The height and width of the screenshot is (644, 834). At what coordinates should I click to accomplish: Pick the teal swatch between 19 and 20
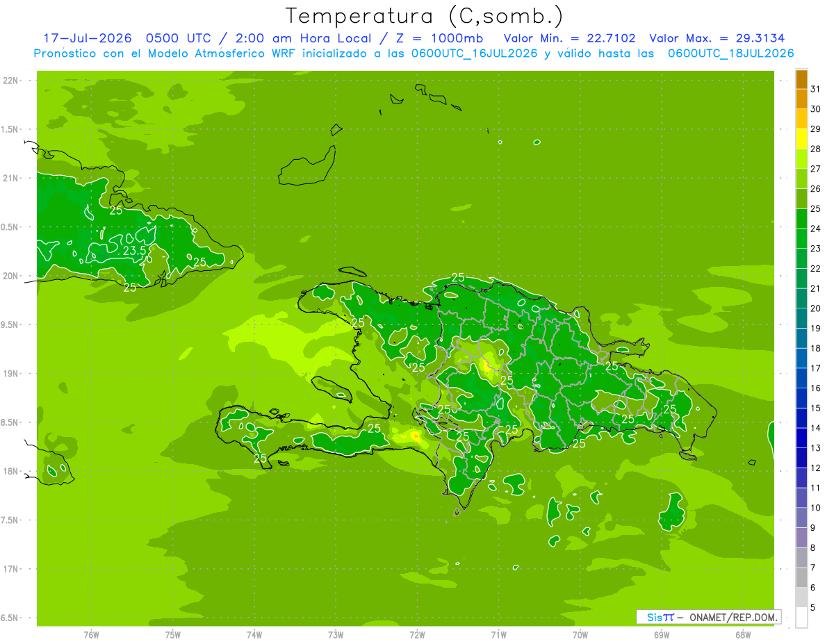pos(801,318)
